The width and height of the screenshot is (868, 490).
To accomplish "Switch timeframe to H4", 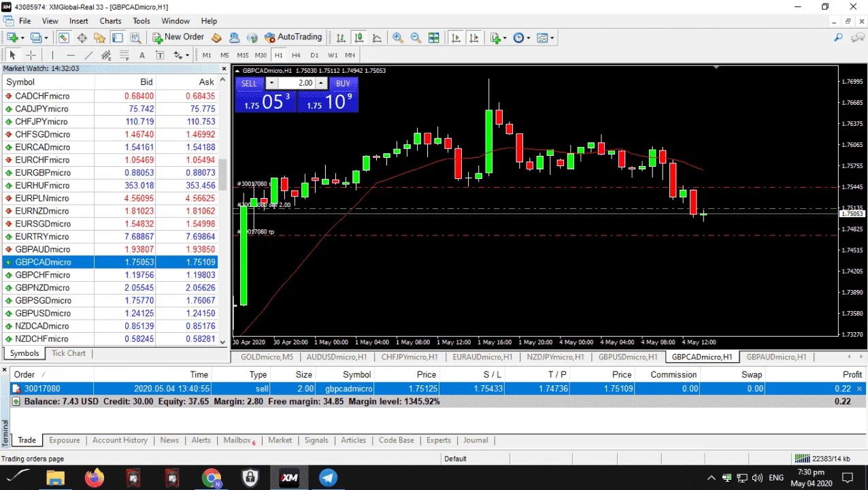I will tap(297, 55).
